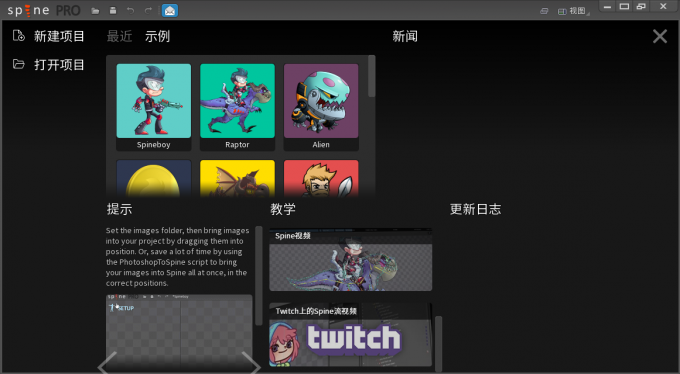Click the Spine PRO logo

click(43, 10)
